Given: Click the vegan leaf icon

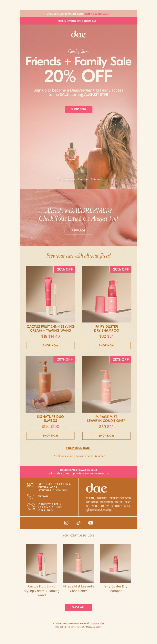Looking at the screenshot, I should coord(30,496).
